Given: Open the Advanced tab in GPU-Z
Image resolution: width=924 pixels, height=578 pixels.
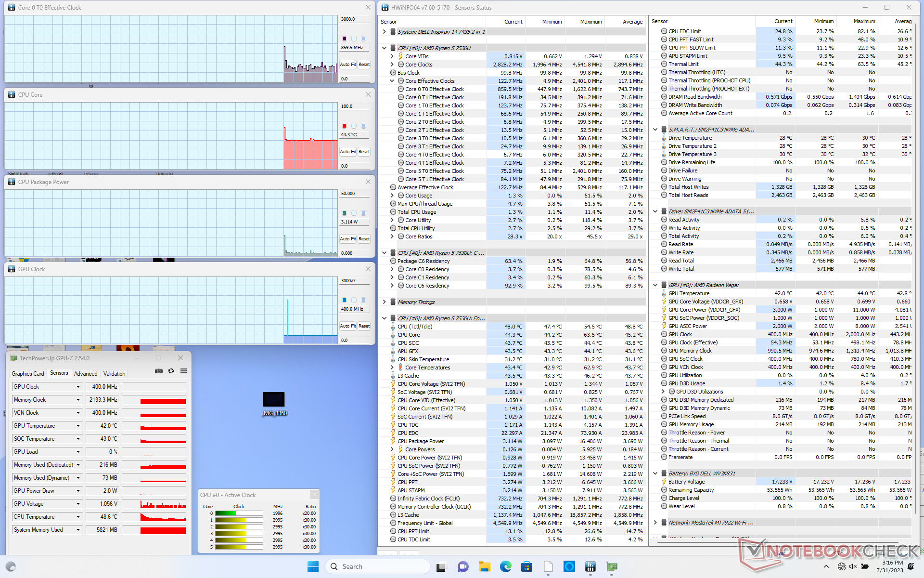Looking at the screenshot, I should pos(86,374).
